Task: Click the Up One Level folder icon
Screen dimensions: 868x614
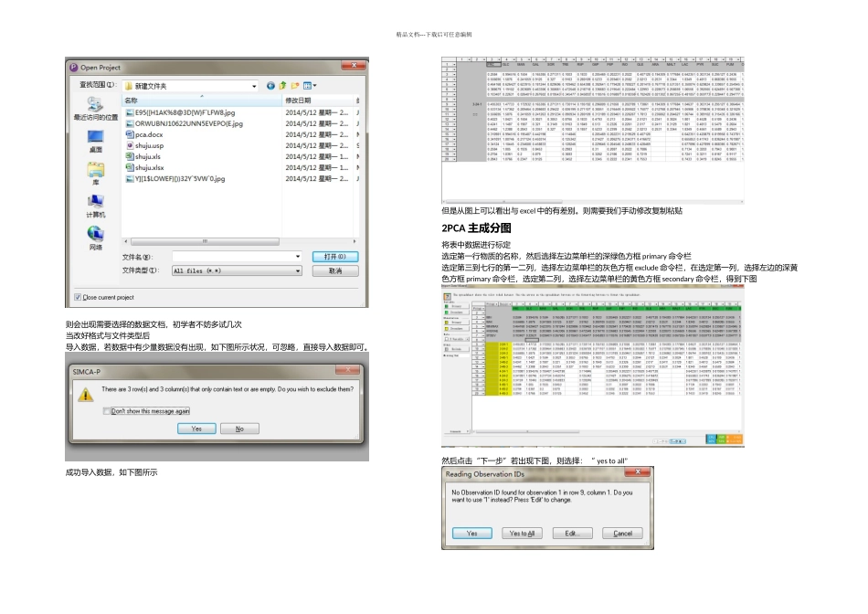Action: coord(283,85)
